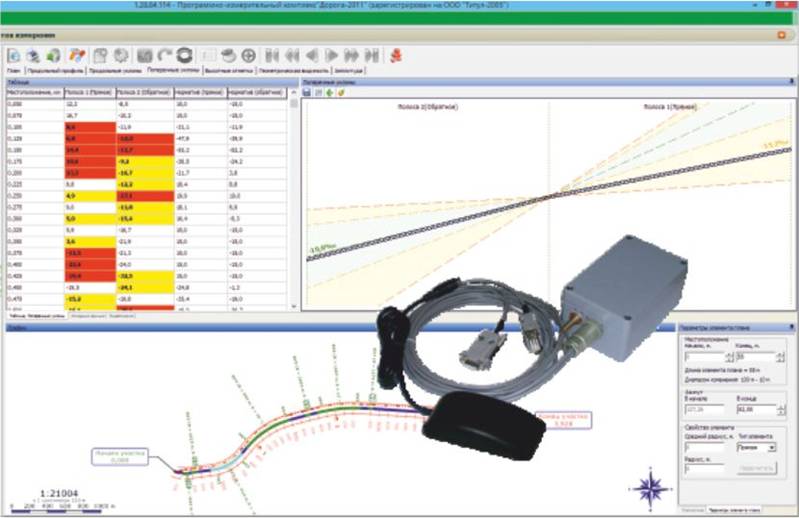
Task: Click the table scrollbar down arrow
Action: tap(294, 306)
